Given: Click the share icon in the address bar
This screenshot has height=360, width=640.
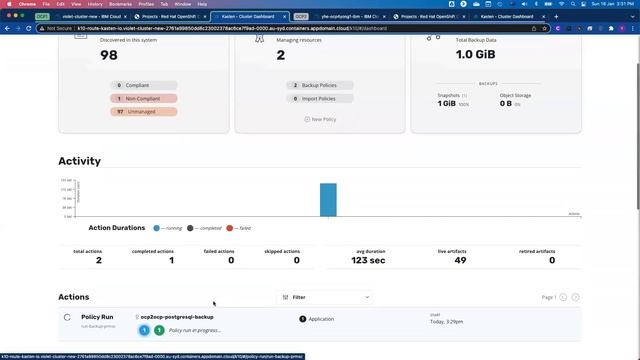Looking at the screenshot, I should point(534,29).
